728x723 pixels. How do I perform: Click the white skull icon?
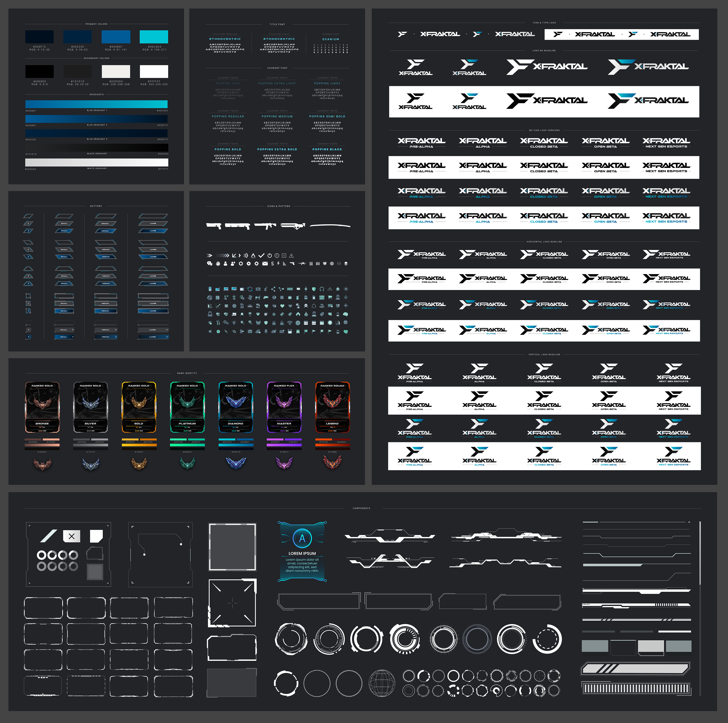[x=346, y=263]
